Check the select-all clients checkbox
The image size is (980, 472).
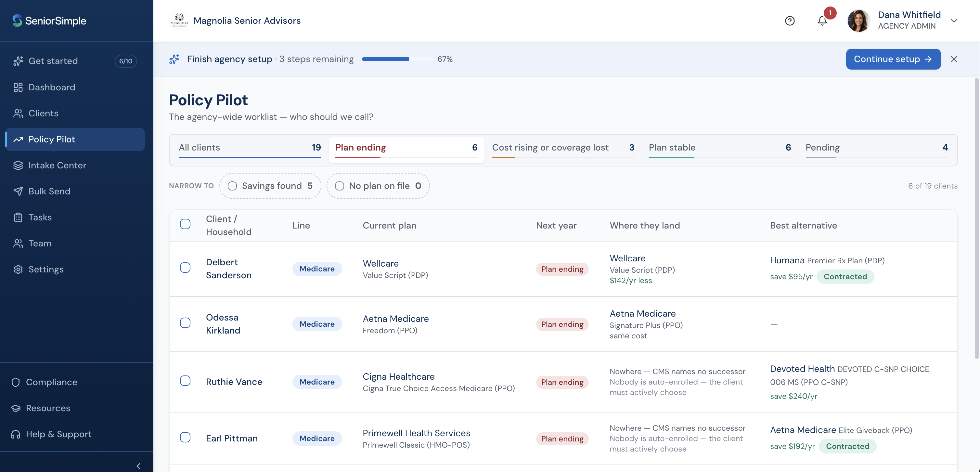pyautogui.click(x=185, y=224)
